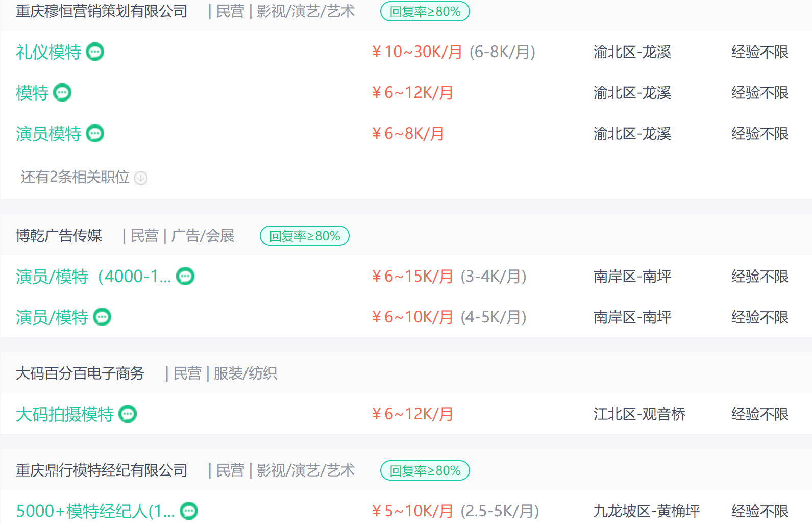
Task: Visit company page 重庆穆恒营销策划有限公司
Action: tap(102, 11)
